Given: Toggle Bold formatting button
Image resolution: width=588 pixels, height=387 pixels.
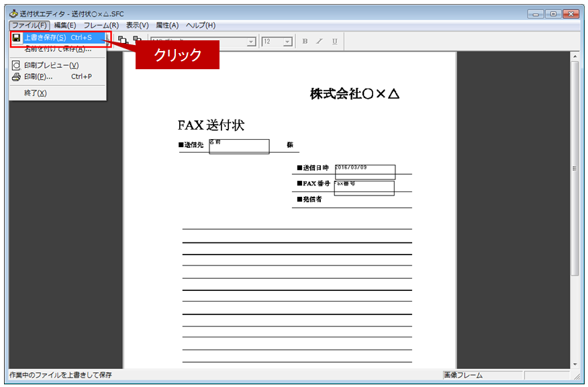Looking at the screenshot, I should 305,41.
